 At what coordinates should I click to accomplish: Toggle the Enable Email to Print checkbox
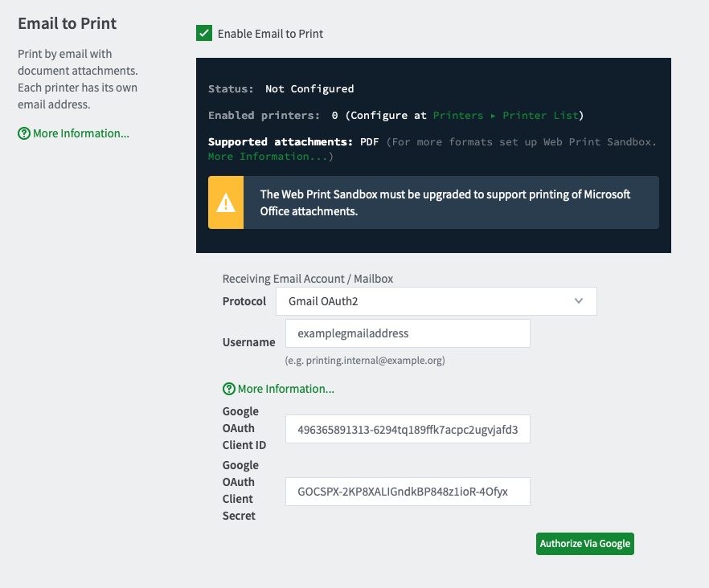204,33
